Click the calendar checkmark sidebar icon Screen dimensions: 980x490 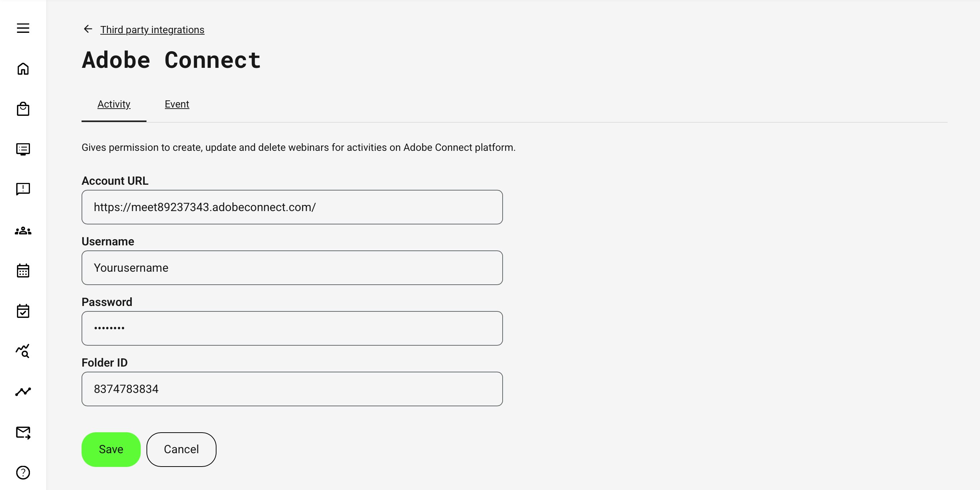pos(23,311)
